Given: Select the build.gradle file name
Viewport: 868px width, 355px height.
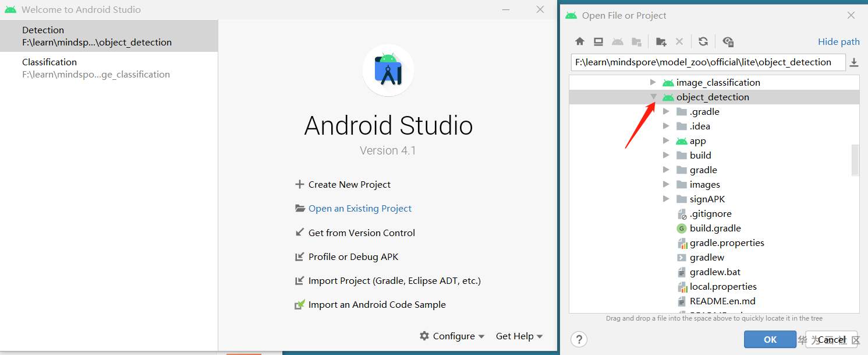Looking at the screenshot, I should click(x=715, y=229).
